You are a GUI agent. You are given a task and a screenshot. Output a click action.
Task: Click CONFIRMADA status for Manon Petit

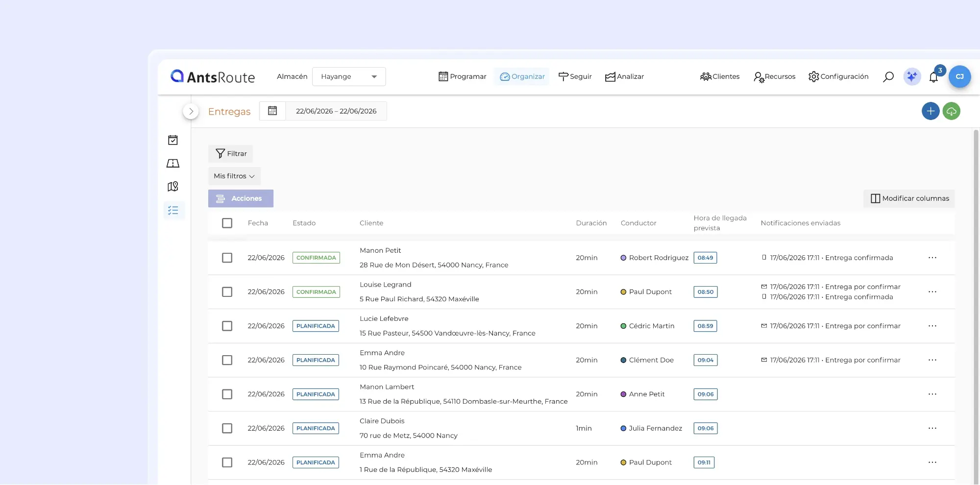click(x=316, y=258)
